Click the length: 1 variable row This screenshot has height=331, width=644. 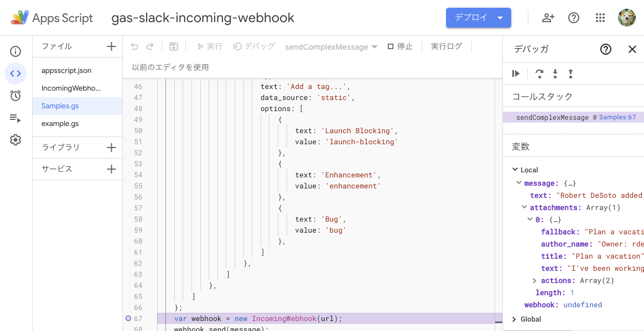(554, 292)
